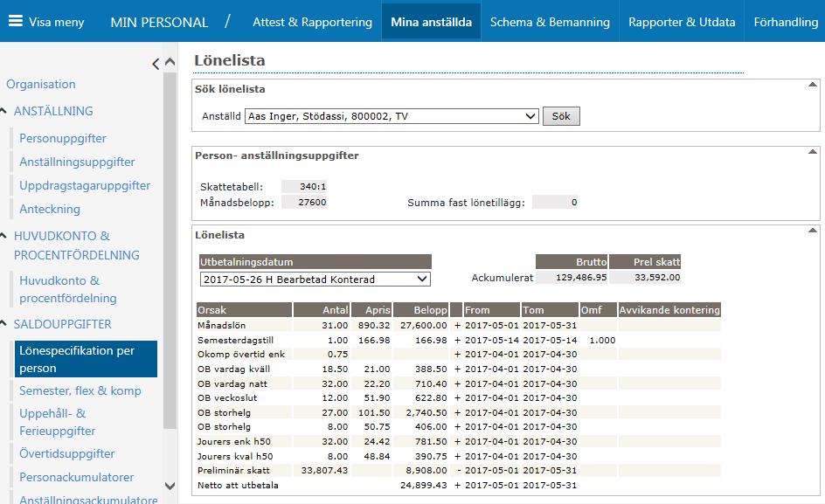This screenshot has width=825, height=504.
Task: Open Huvudkonto & procentfördelning link
Action: [x=68, y=289]
